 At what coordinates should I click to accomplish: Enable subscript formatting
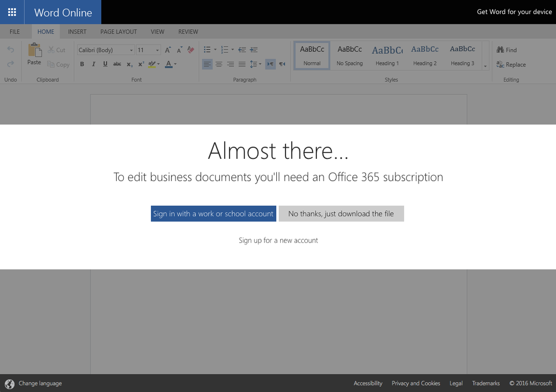(129, 64)
